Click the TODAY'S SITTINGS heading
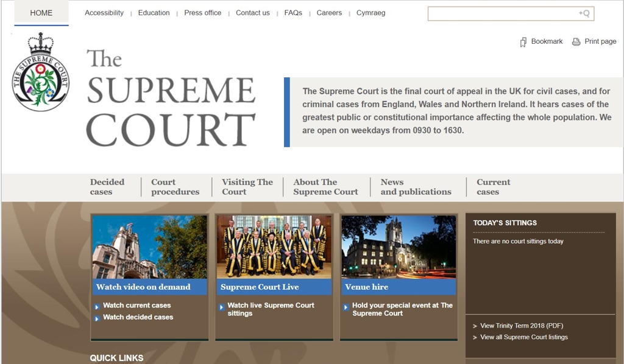The height and width of the screenshot is (364, 624). click(505, 223)
